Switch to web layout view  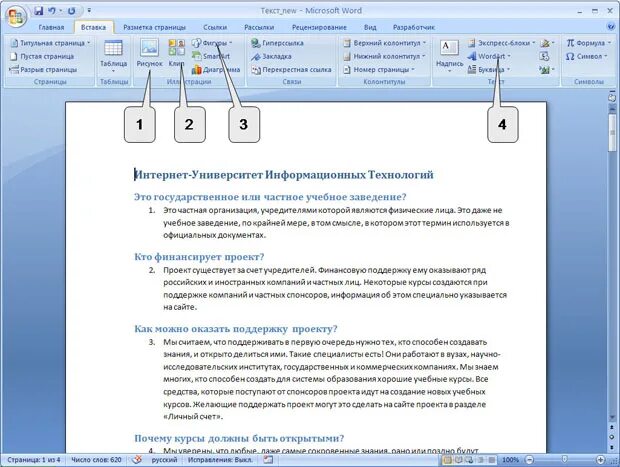click(469, 460)
